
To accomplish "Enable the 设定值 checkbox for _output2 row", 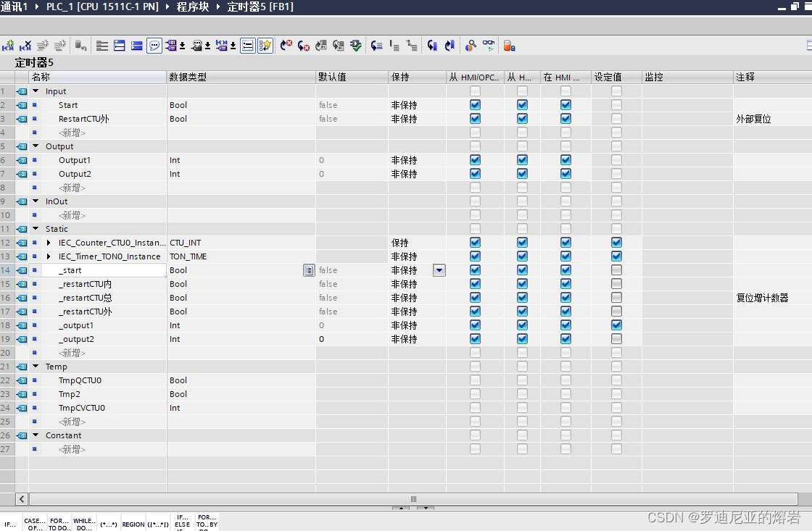I will (x=616, y=338).
